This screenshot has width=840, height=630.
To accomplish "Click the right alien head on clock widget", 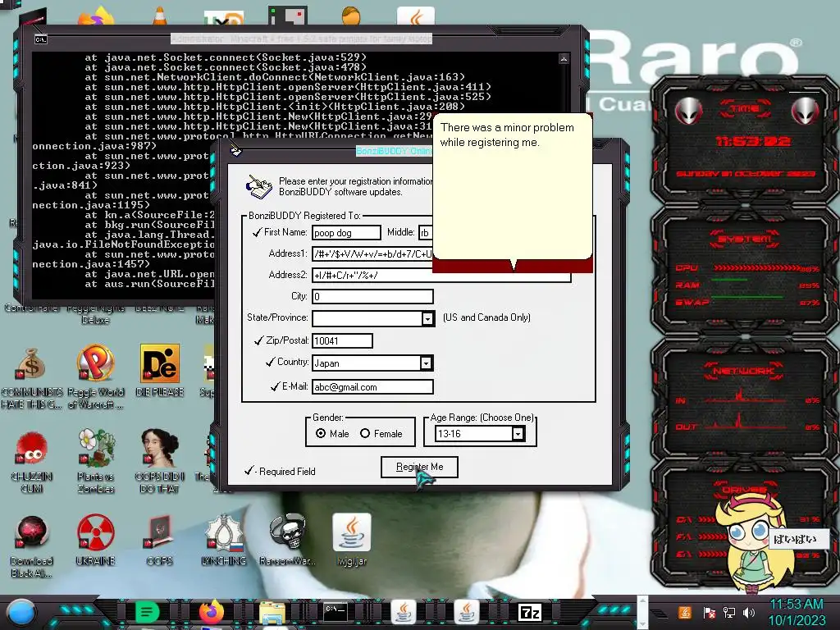I will [x=806, y=112].
